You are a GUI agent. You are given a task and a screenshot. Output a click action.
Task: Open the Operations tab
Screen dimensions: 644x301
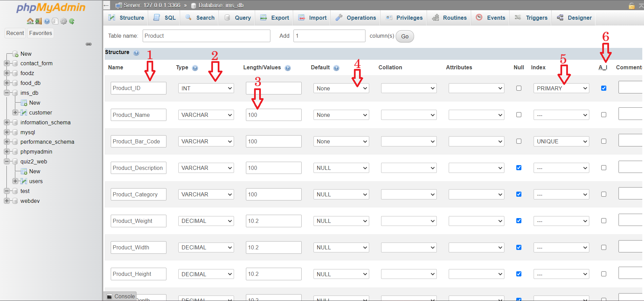pos(356,18)
